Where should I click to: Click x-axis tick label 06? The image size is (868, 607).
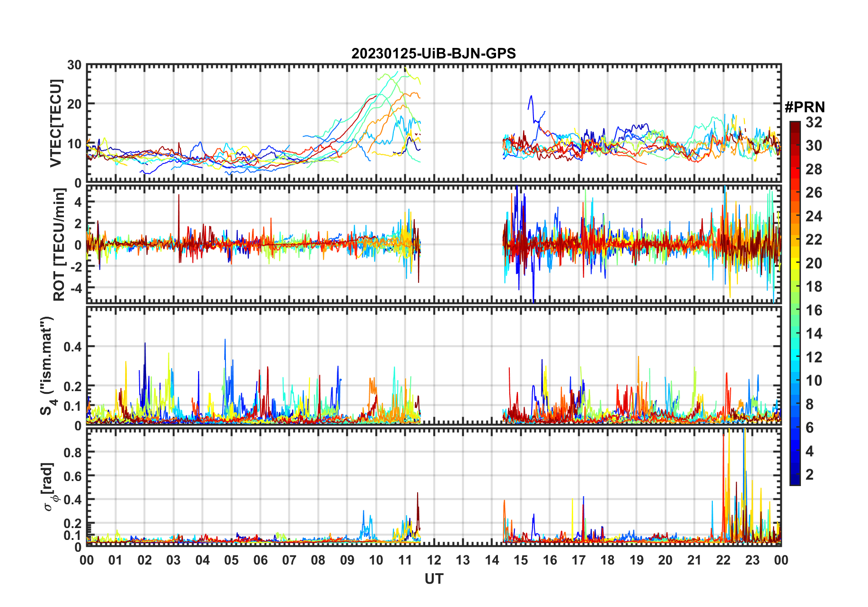[x=261, y=560]
